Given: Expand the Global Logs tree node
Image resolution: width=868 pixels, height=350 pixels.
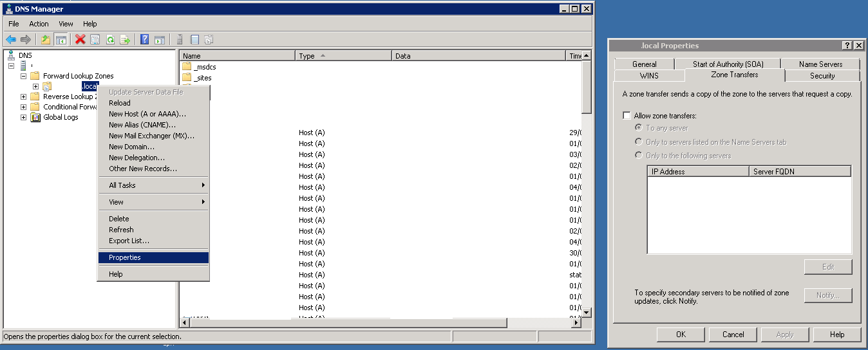Looking at the screenshot, I should pyautogui.click(x=24, y=117).
